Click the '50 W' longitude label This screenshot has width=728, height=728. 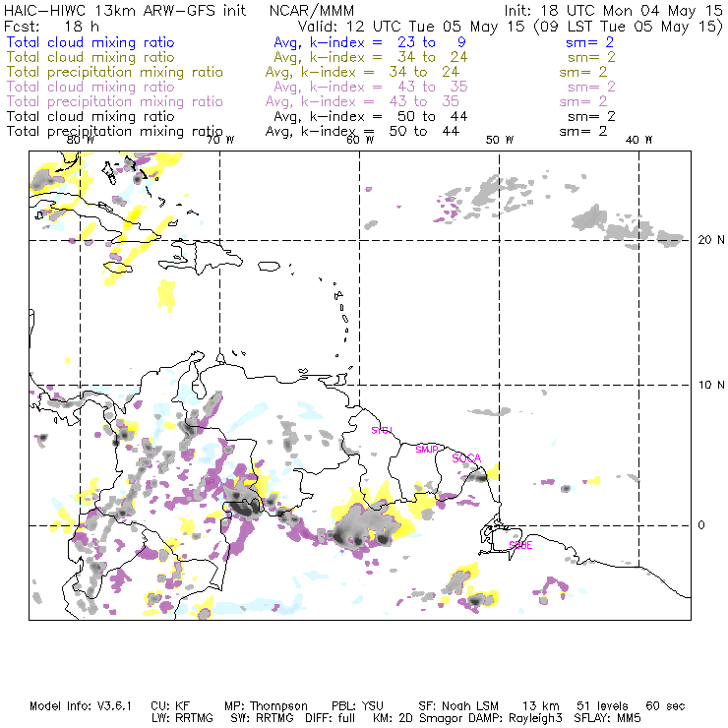[500, 140]
